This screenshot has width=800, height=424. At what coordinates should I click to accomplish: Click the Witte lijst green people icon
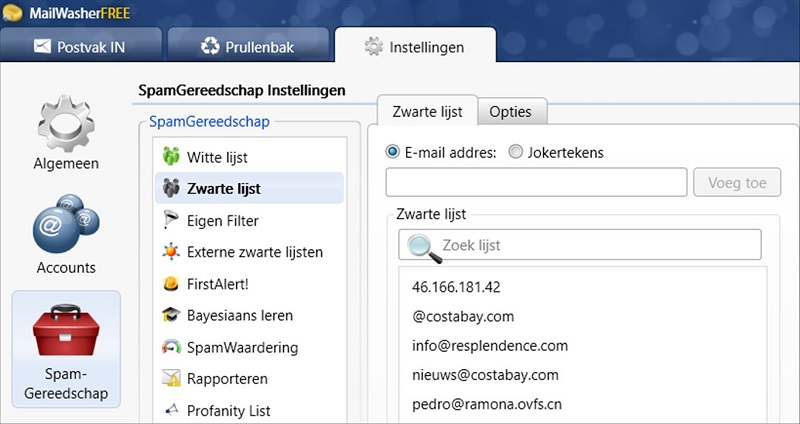pos(171,156)
